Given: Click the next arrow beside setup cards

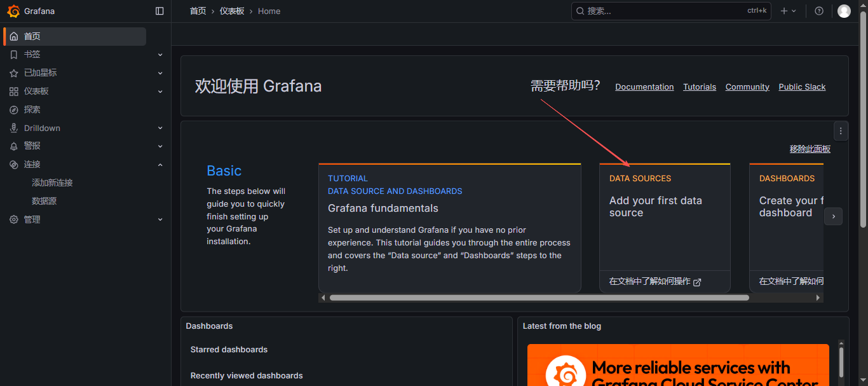Looking at the screenshot, I should click(x=833, y=216).
